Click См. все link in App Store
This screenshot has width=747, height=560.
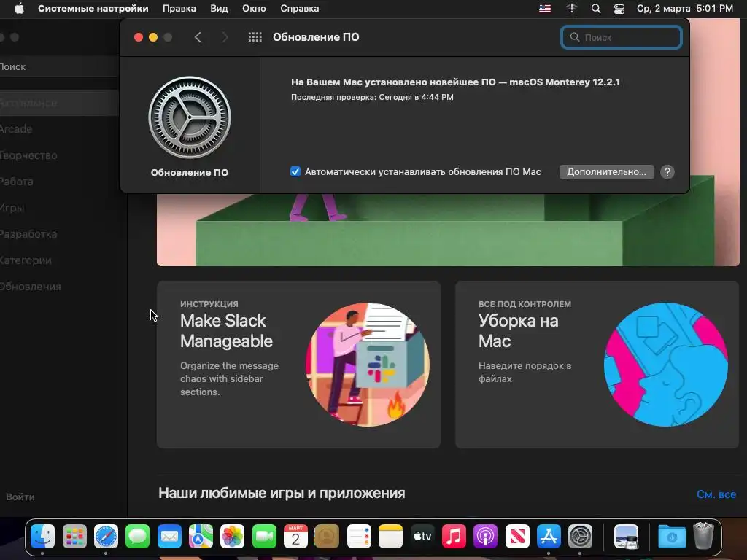tap(716, 494)
